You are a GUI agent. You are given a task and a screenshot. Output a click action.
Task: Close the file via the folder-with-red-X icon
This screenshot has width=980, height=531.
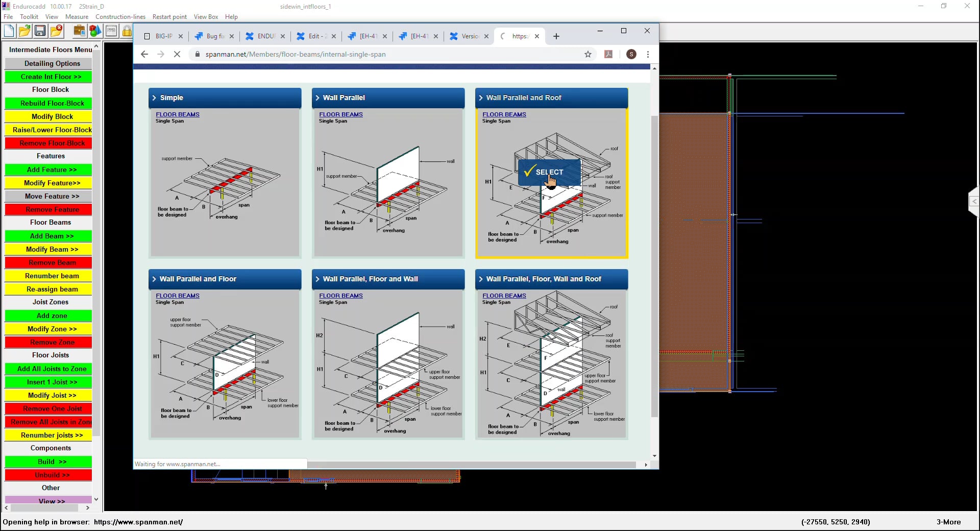56,31
